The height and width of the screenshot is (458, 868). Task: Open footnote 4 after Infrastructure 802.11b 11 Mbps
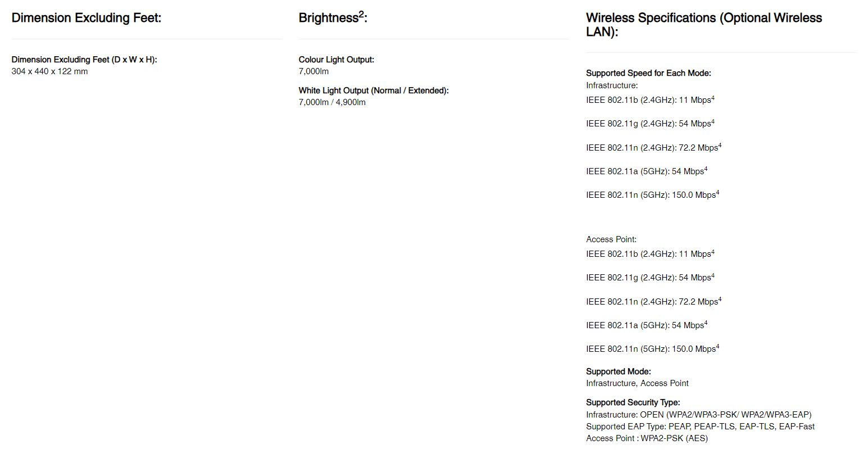point(713,98)
